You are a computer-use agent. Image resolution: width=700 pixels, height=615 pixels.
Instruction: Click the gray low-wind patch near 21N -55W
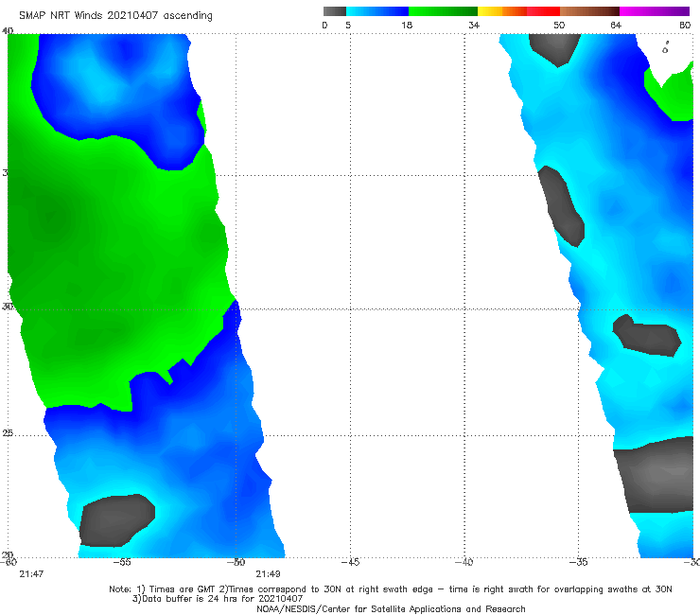pos(116,520)
